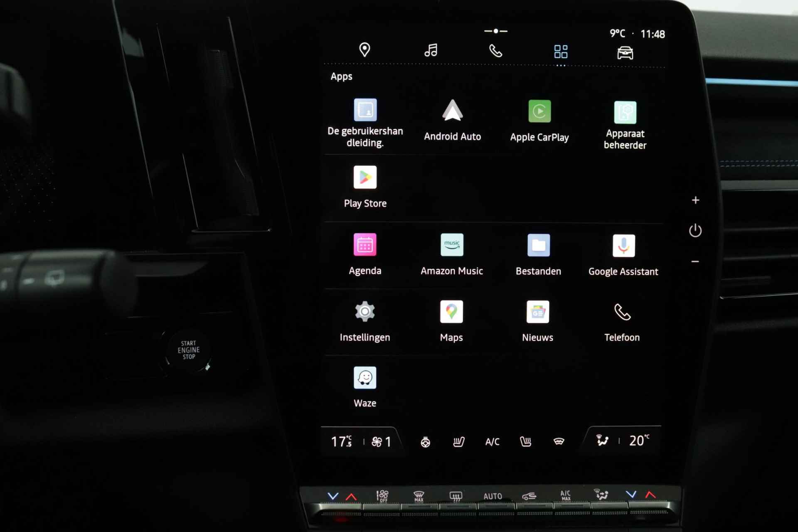This screenshot has height=532, width=798.
Task: Open the Nieuws news app
Action: (x=538, y=322)
